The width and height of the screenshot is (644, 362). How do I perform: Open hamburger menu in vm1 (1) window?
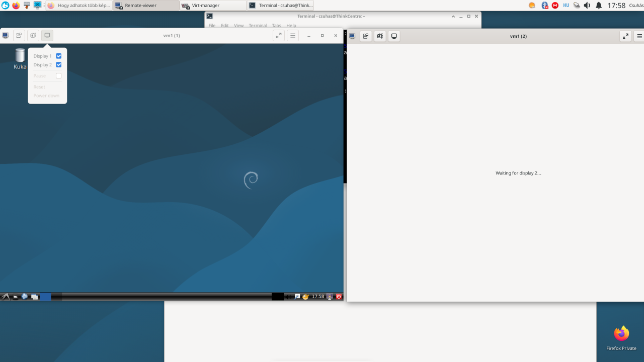[293, 36]
